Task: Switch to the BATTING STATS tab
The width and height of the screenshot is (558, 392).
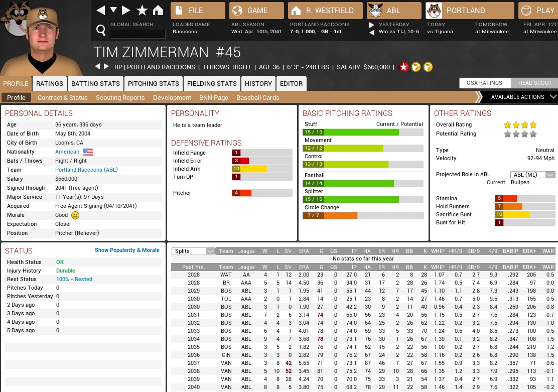Action: pos(95,83)
